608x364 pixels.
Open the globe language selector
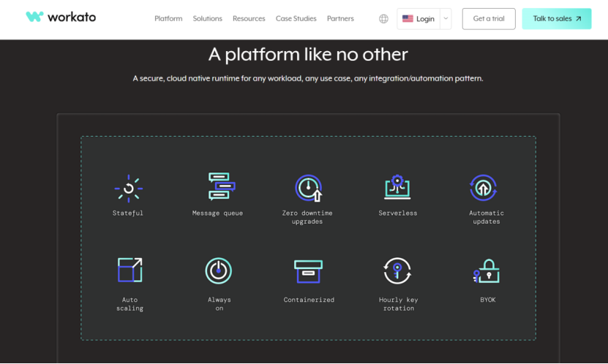pos(383,19)
